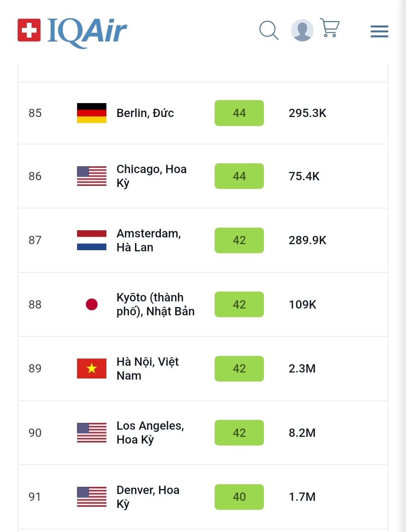Select Amsterdam, Hà Lan entry

pyautogui.click(x=148, y=240)
